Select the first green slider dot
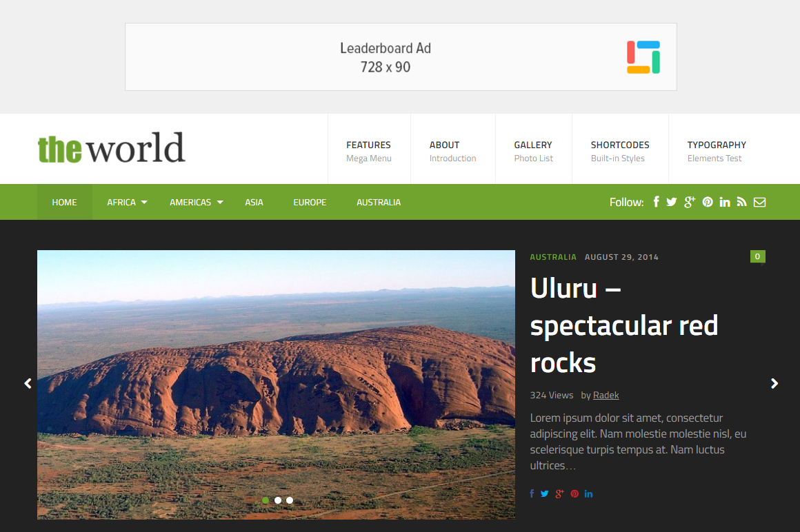Screen dimensions: 800x532 point(266,500)
